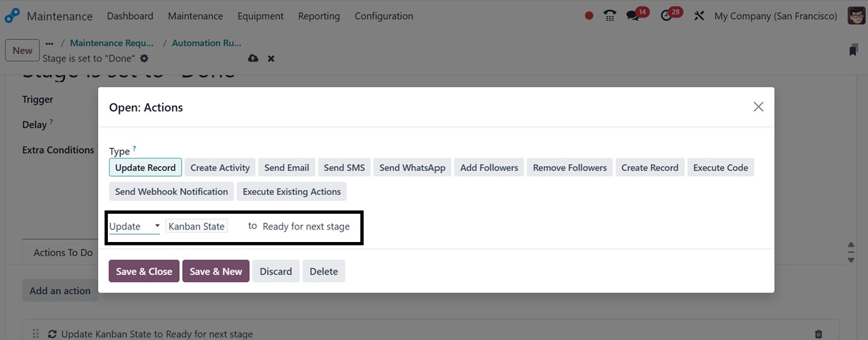Select the Execute Code action type
868x340 pixels.
pos(720,168)
